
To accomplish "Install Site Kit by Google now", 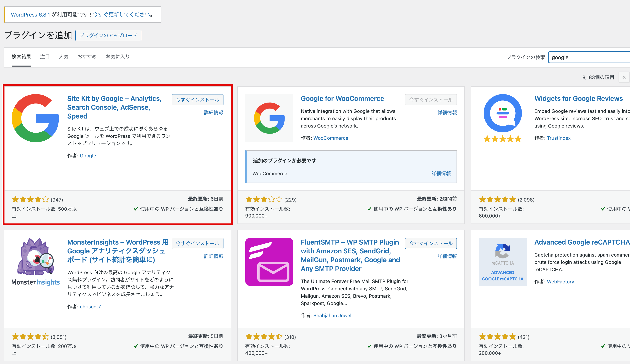I will pyautogui.click(x=197, y=100).
